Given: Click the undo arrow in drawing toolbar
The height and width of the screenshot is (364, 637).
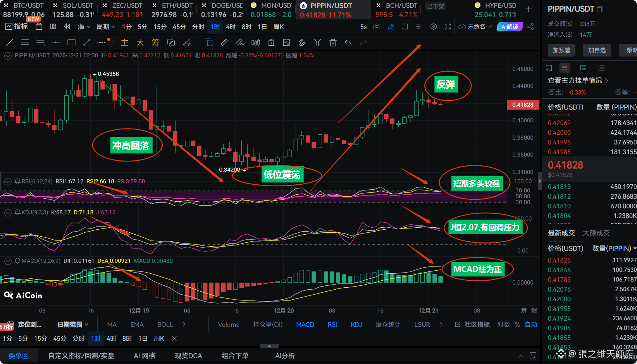Looking at the screenshot, I should tap(348, 43).
